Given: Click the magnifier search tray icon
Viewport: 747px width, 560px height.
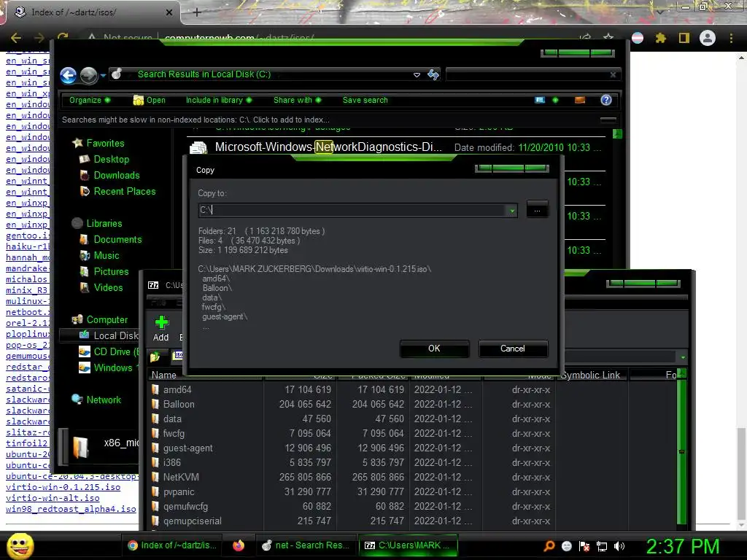Looking at the screenshot, I should 549,546.
